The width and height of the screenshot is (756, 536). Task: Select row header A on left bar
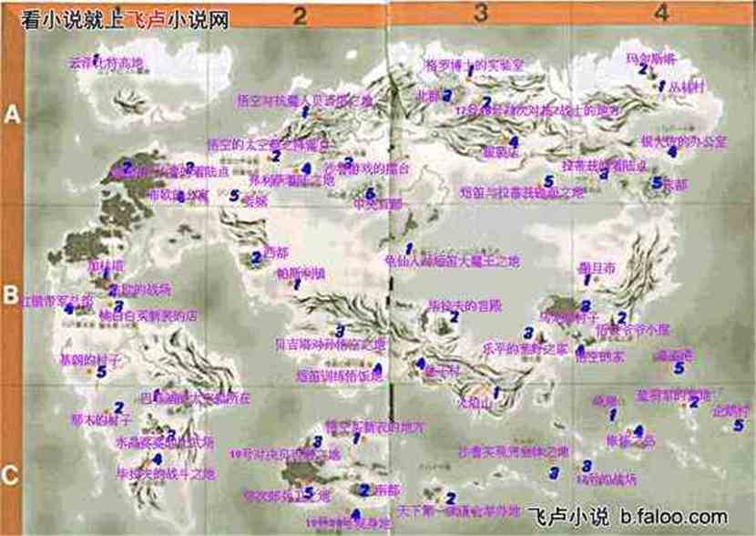12,115
